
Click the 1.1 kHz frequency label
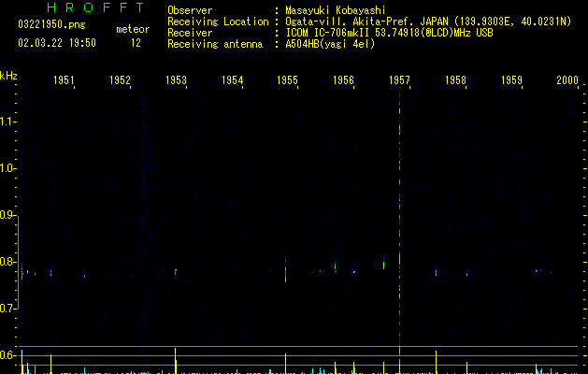coord(7,122)
